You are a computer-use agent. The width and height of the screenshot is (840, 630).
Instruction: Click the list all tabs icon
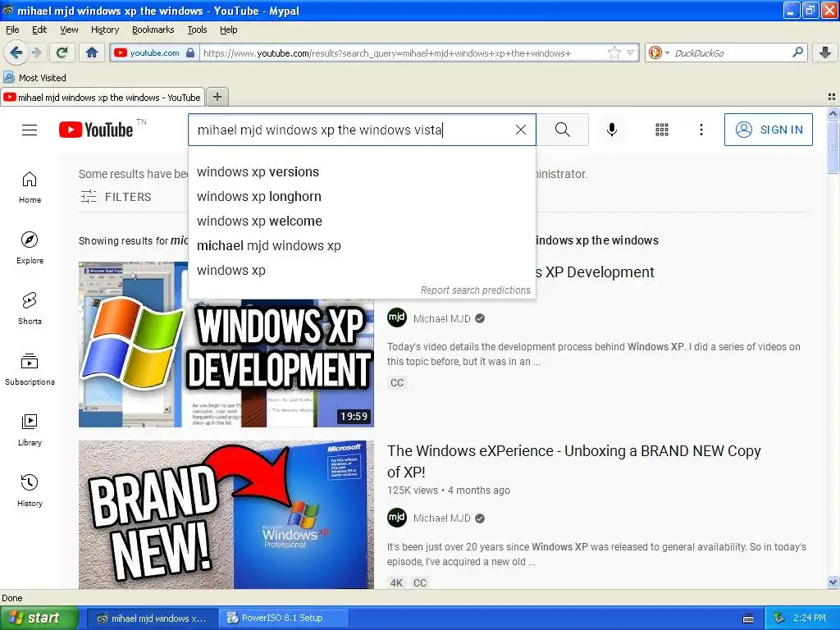832,97
